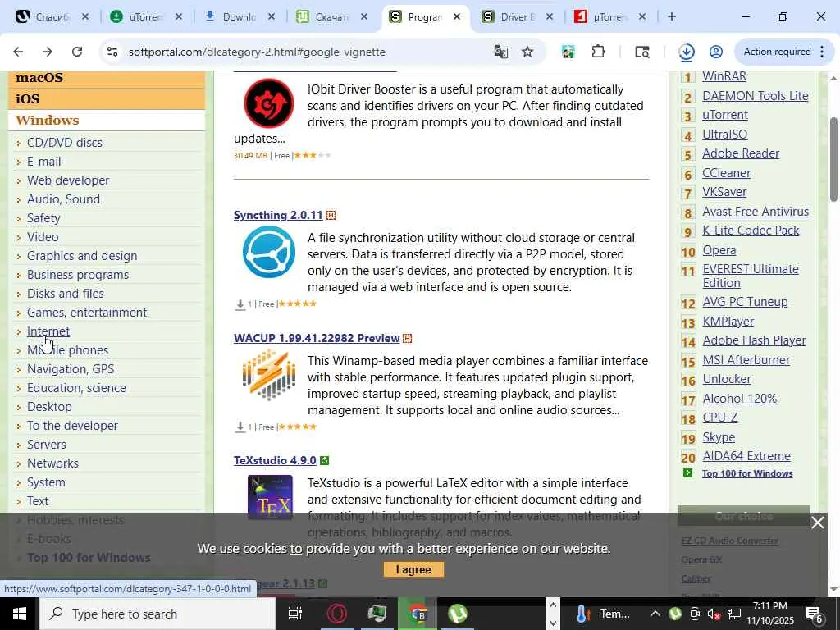Open the Chrome three-dot menu
840x630 pixels.
tap(822, 52)
